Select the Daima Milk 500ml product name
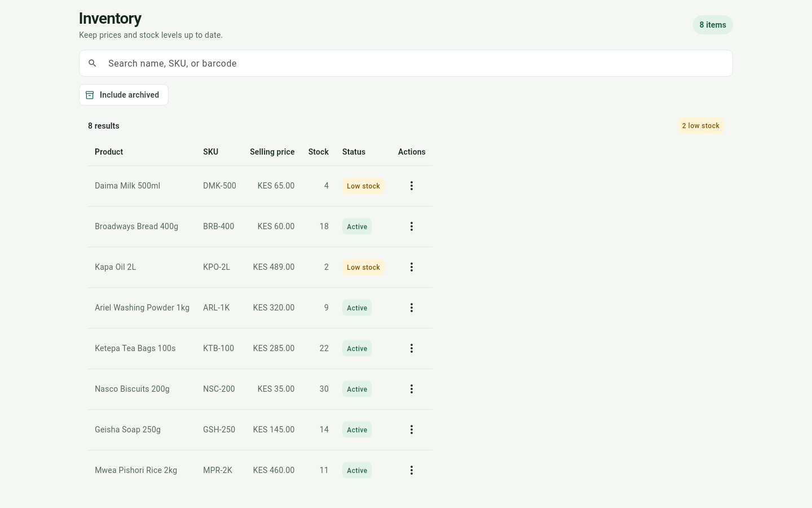This screenshot has width=812, height=508. tap(127, 186)
